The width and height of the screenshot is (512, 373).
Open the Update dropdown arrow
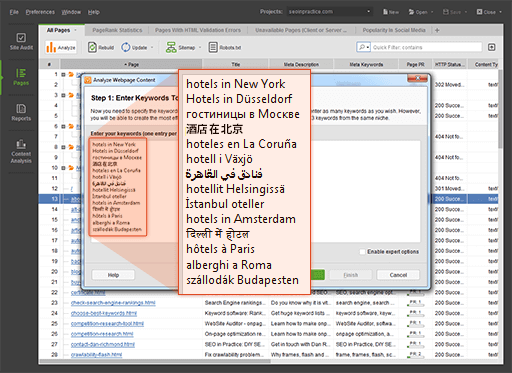(x=152, y=48)
